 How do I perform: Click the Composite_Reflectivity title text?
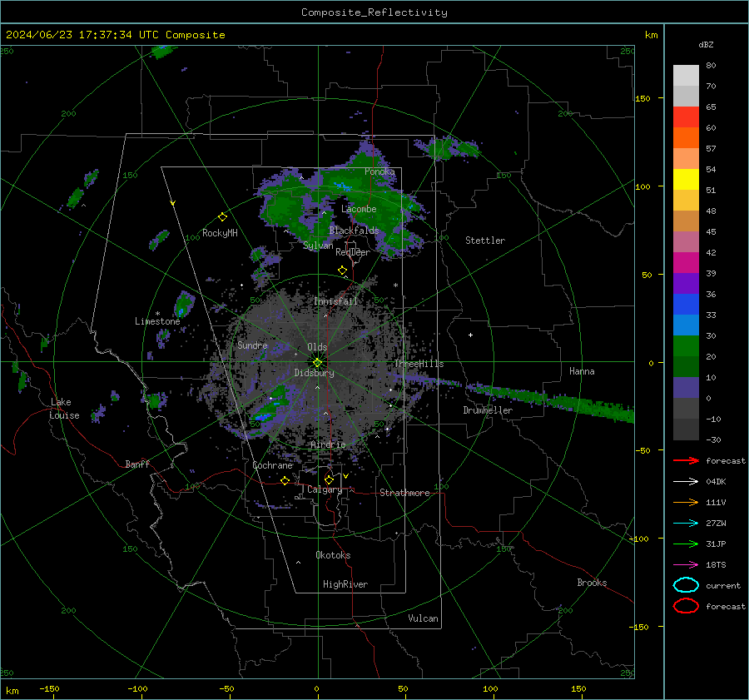tap(374, 12)
